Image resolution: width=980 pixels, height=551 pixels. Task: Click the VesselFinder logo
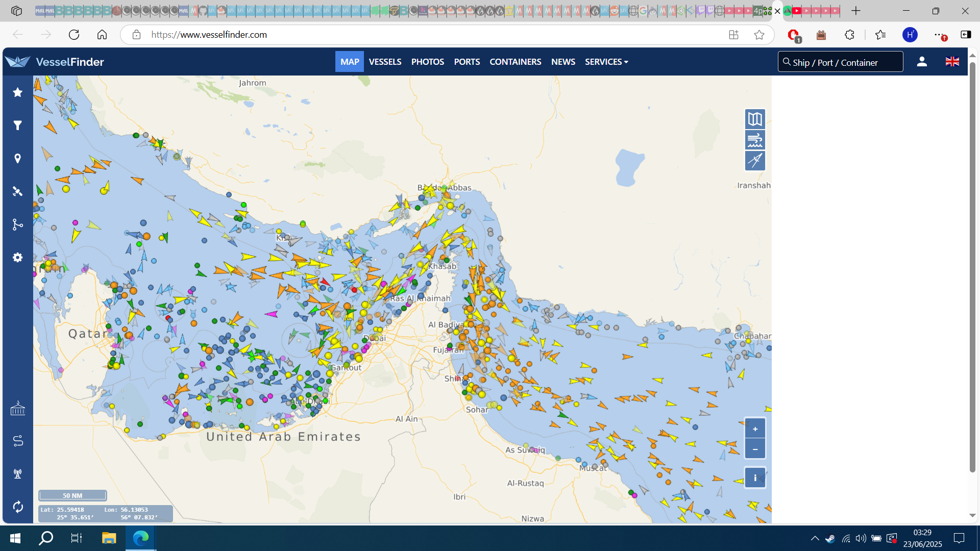55,62
